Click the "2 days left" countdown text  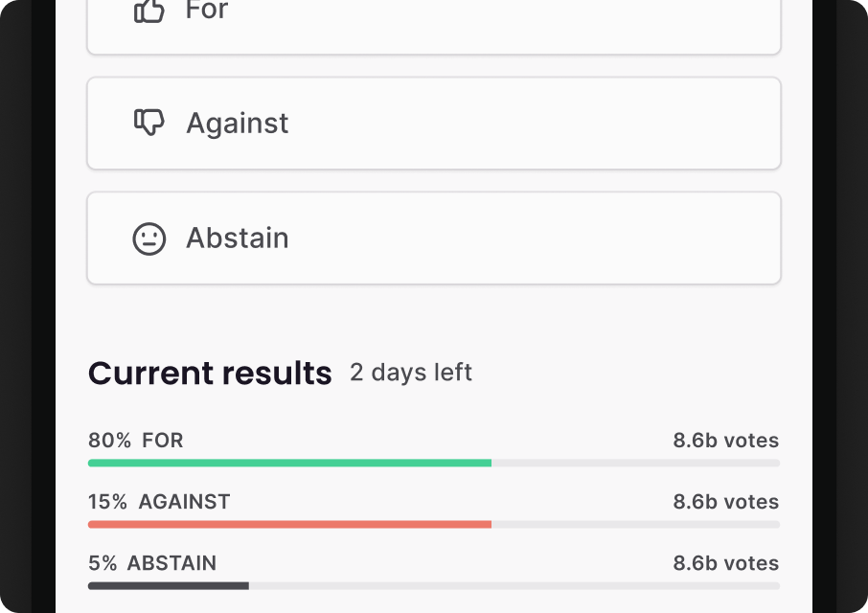pyautogui.click(x=411, y=373)
